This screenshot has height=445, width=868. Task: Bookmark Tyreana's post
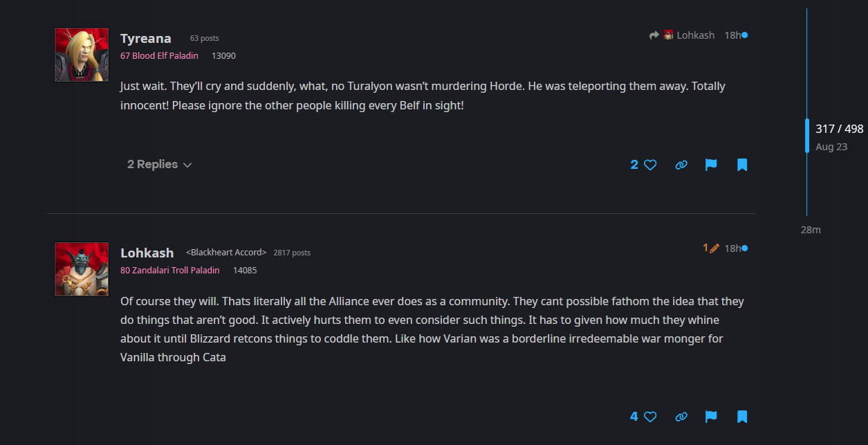[742, 165]
